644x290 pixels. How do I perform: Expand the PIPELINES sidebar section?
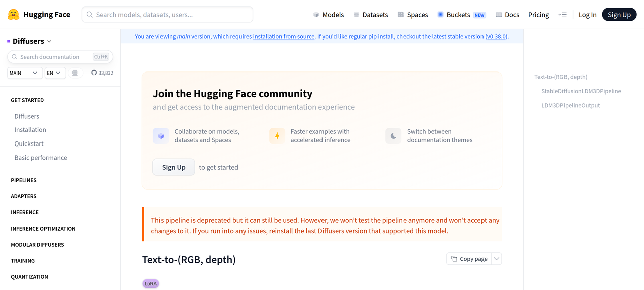(x=24, y=180)
